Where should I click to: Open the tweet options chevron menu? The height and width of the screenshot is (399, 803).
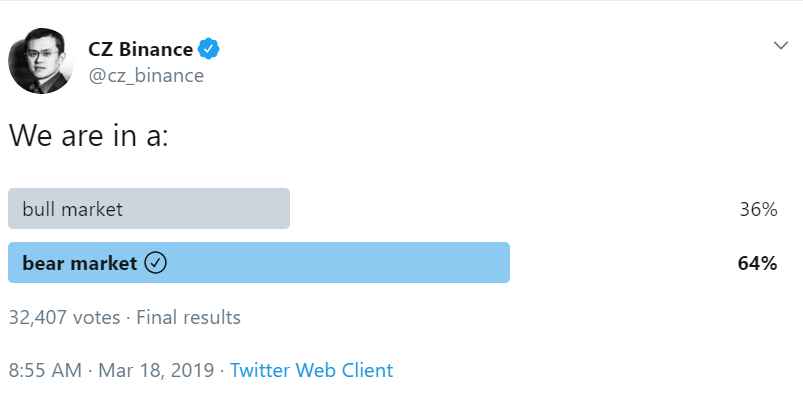coord(780,46)
